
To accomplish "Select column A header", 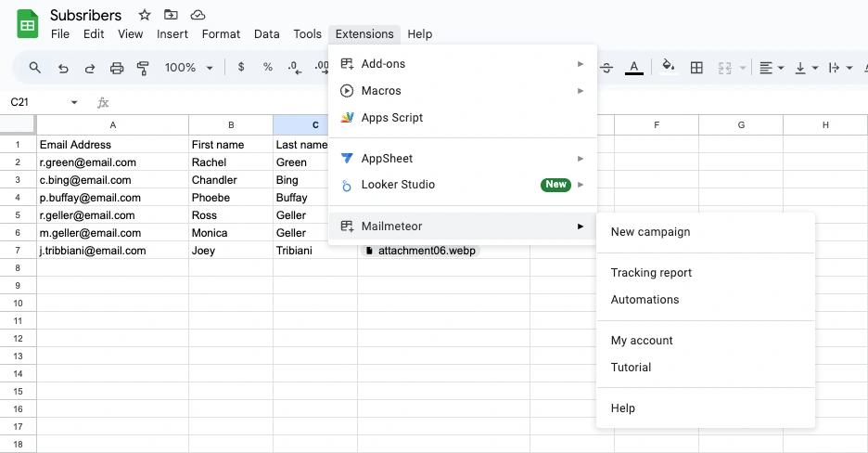I will 113,125.
